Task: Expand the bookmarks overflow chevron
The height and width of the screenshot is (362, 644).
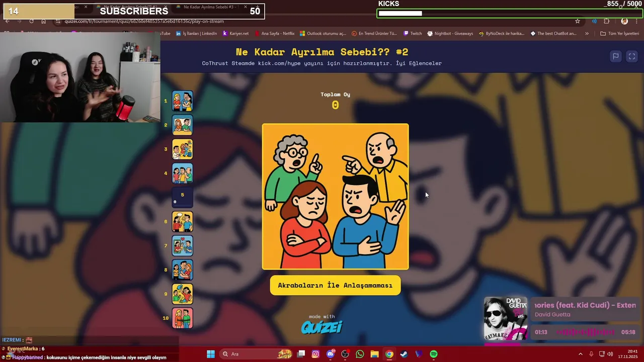Action: [587, 34]
